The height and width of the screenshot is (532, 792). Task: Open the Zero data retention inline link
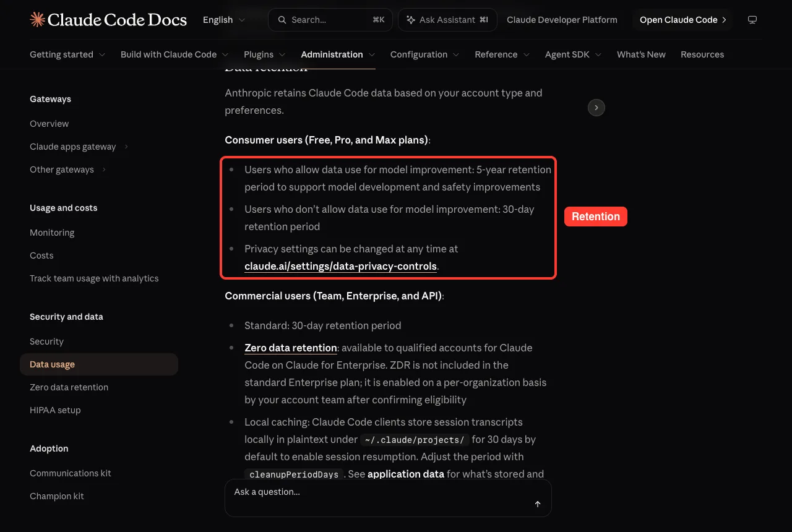click(x=291, y=348)
